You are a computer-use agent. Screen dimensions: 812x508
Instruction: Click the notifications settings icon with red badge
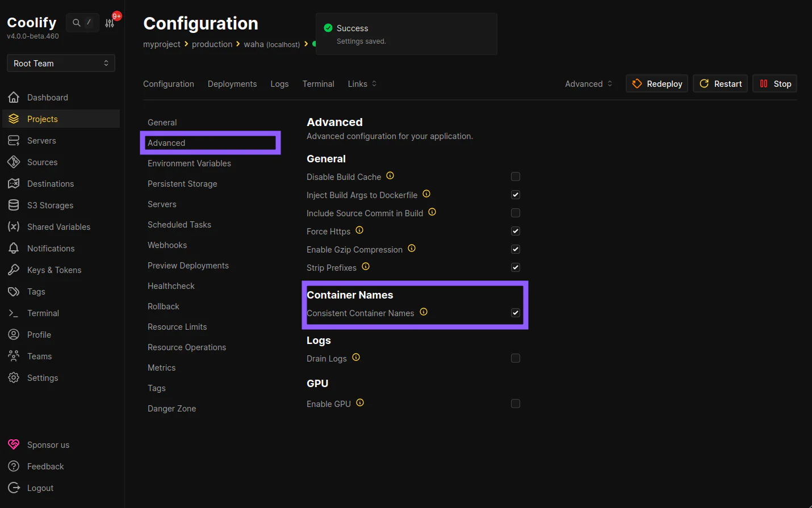[x=110, y=23]
